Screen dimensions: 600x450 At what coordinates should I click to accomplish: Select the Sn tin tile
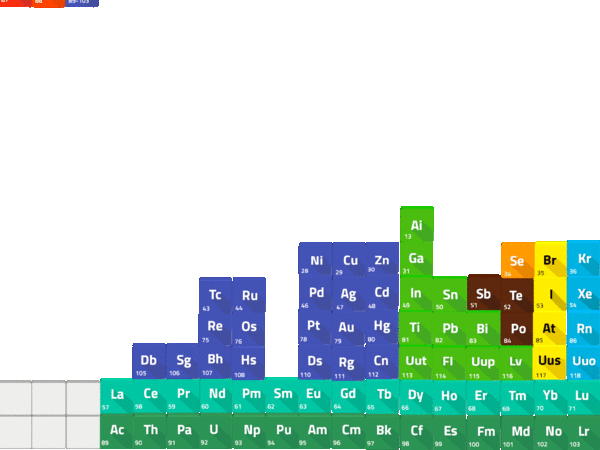[450, 293]
